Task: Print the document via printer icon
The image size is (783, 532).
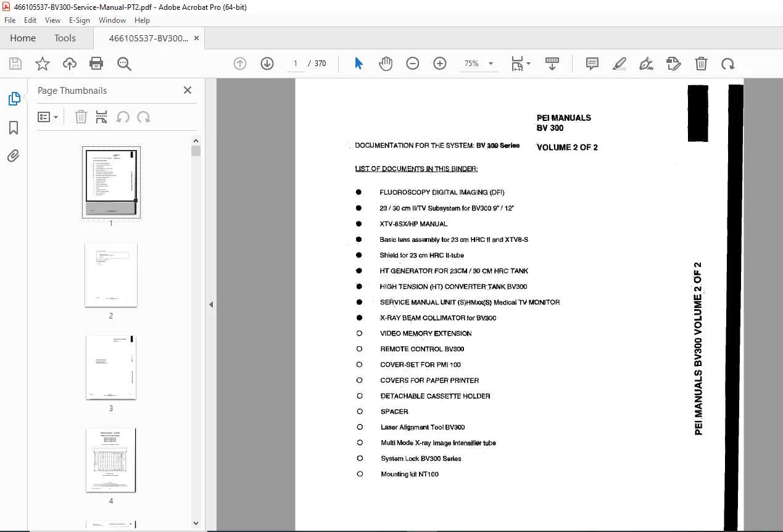Action: tap(96, 64)
